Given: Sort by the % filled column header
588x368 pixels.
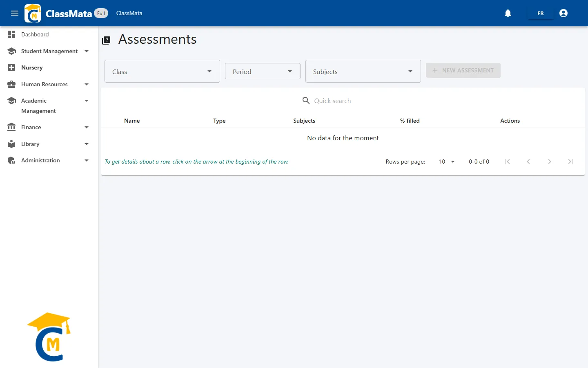Looking at the screenshot, I should [x=410, y=121].
